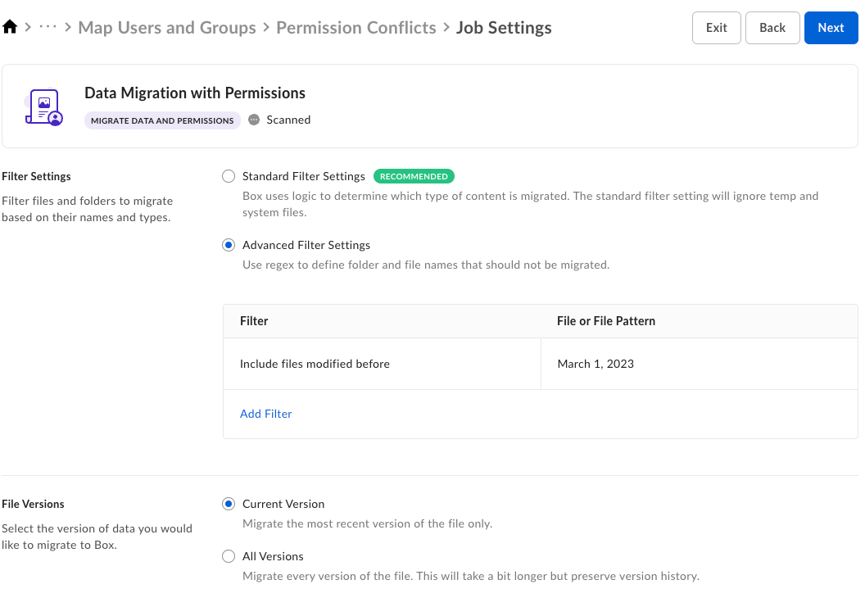Select Advanced Filter Settings radio button

(x=229, y=245)
